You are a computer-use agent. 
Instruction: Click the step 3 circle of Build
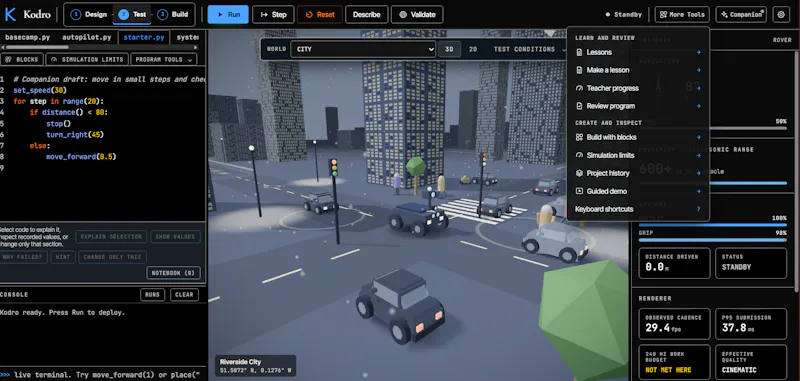[162, 15]
